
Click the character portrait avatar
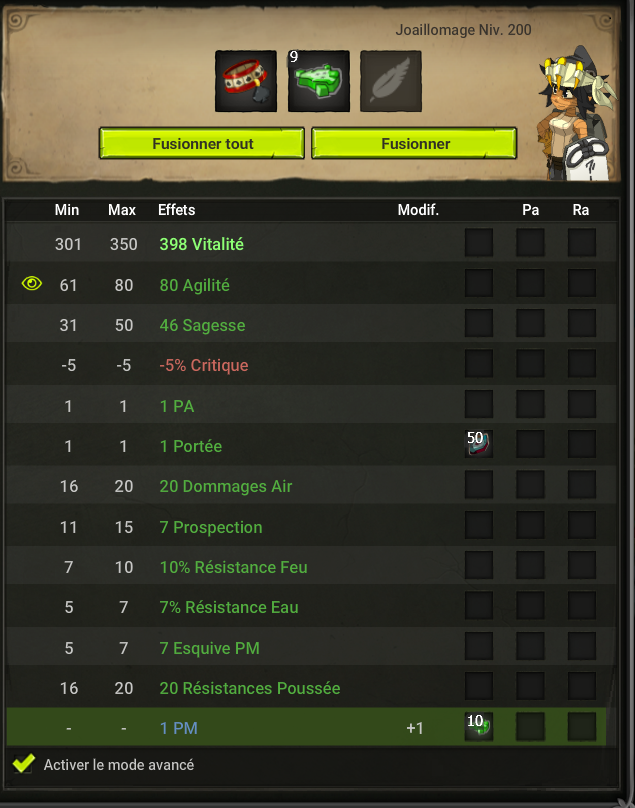[x=576, y=113]
